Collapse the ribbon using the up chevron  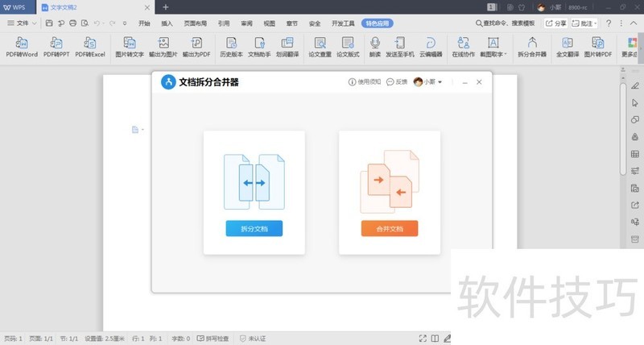click(634, 23)
